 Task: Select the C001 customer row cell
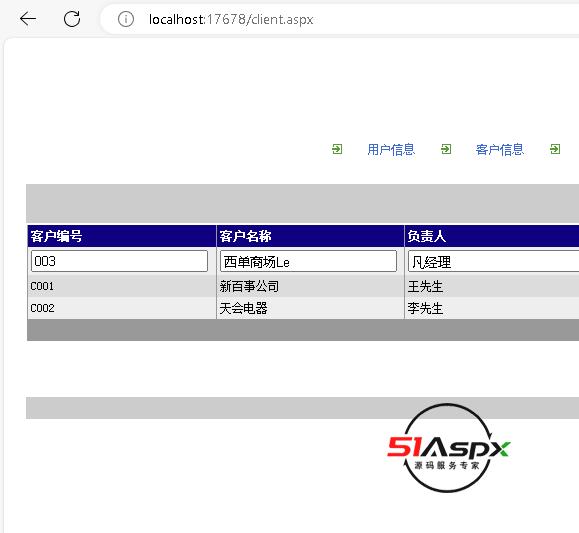coord(122,286)
